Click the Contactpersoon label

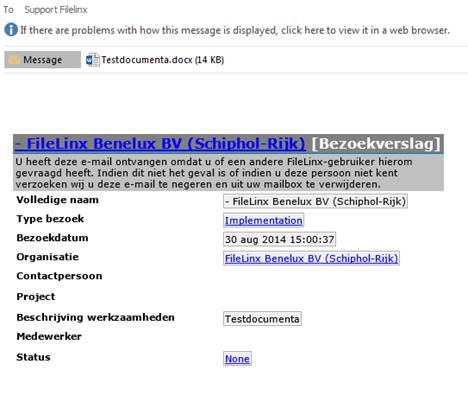tap(59, 276)
